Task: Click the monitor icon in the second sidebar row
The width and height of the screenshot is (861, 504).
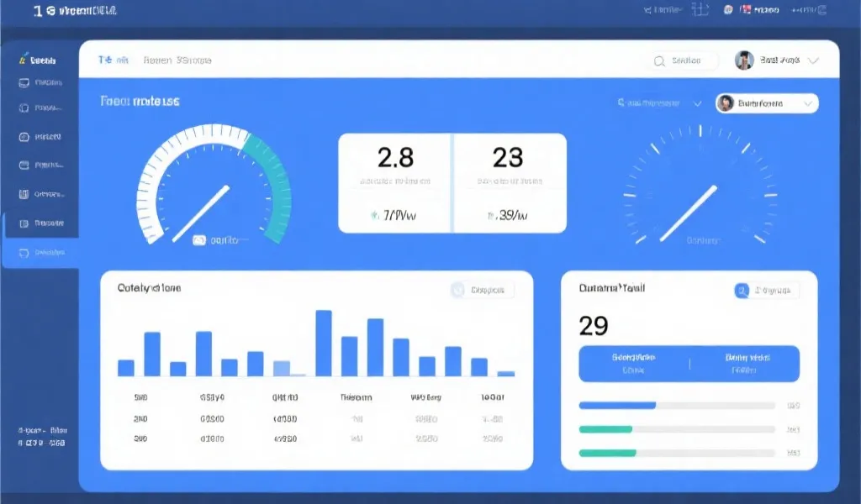Action: (x=24, y=83)
